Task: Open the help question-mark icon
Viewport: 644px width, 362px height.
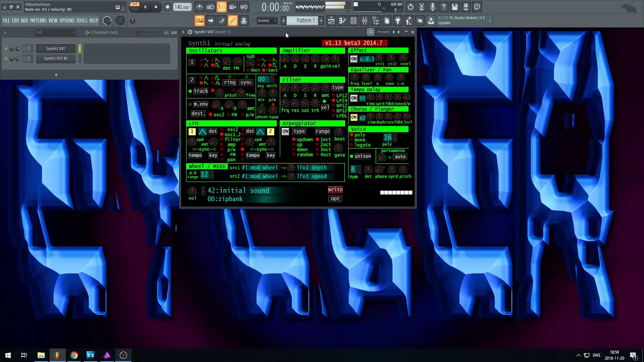Action: click(443, 7)
